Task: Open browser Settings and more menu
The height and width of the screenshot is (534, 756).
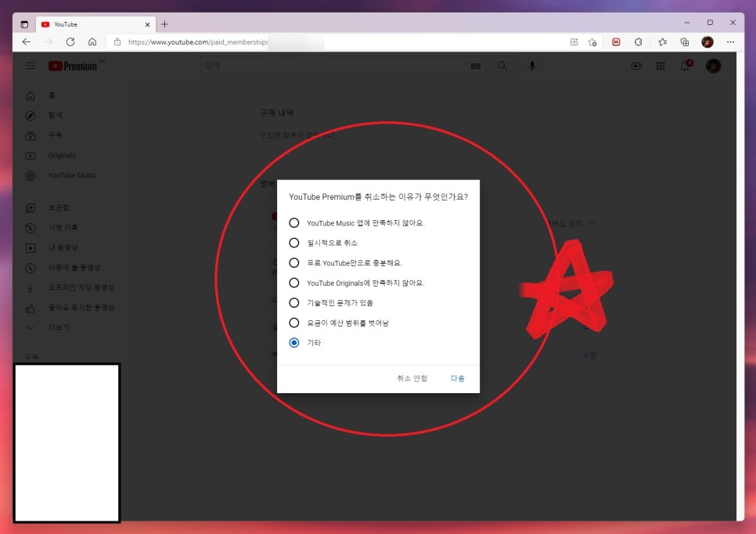Action: [730, 42]
